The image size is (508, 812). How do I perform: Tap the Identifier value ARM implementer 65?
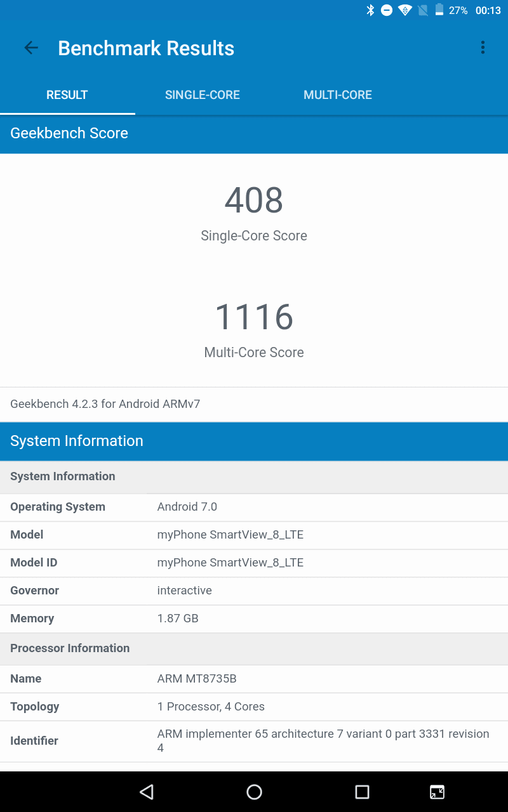tap(323, 741)
